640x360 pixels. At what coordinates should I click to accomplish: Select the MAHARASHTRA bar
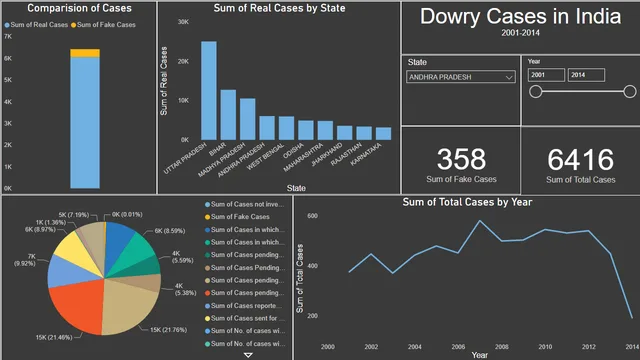pos(325,131)
